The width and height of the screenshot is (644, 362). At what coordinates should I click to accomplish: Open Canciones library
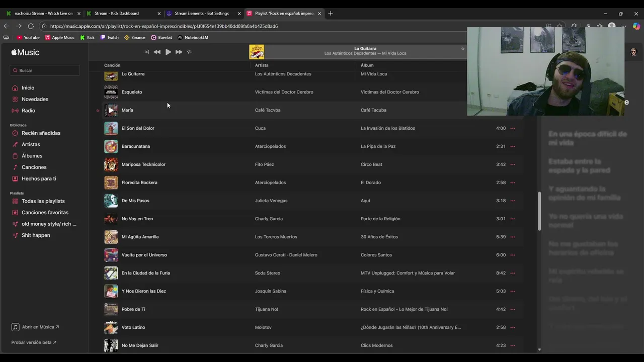coord(34,167)
